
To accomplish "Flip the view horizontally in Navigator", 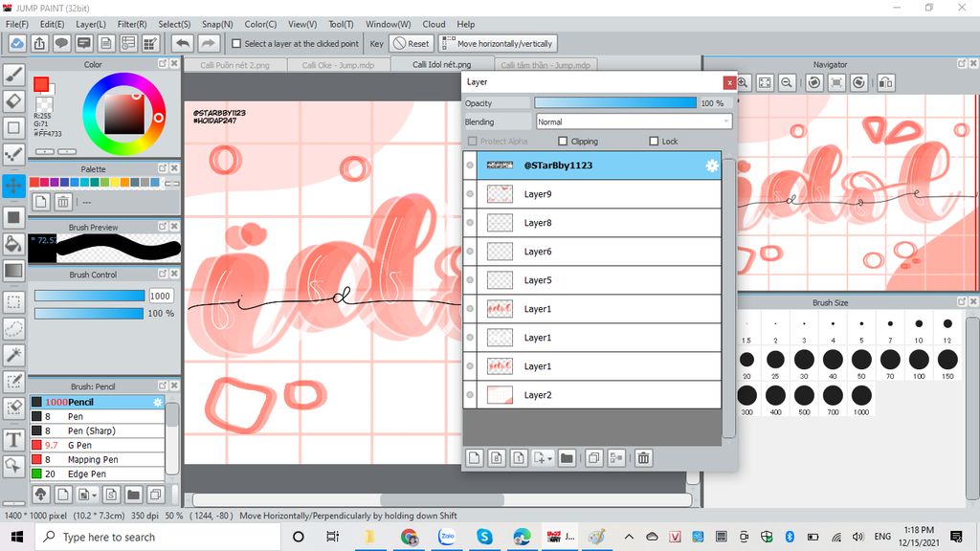I will click(x=885, y=82).
